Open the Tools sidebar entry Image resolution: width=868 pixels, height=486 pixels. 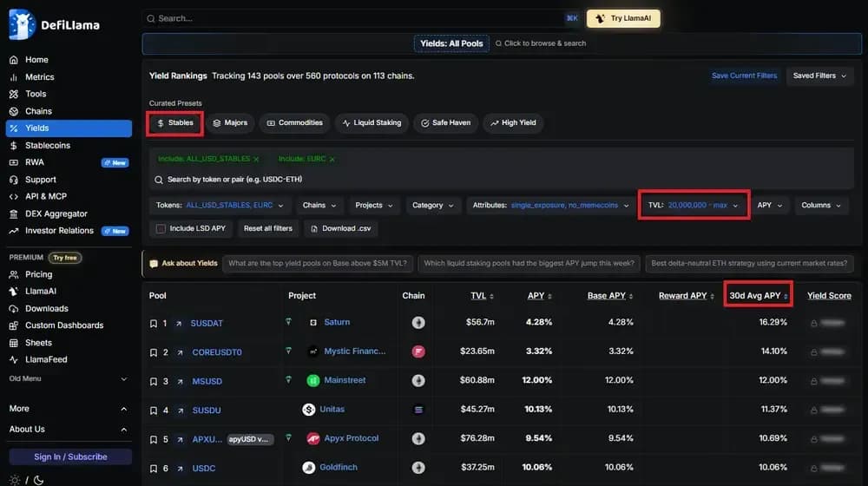click(x=36, y=94)
